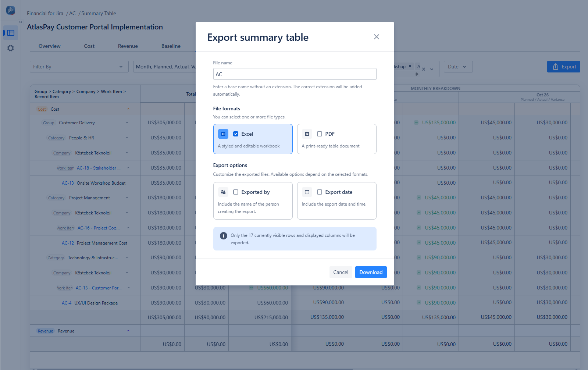Click the Cancel button
This screenshot has width=588, height=370.
[x=341, y=272]
